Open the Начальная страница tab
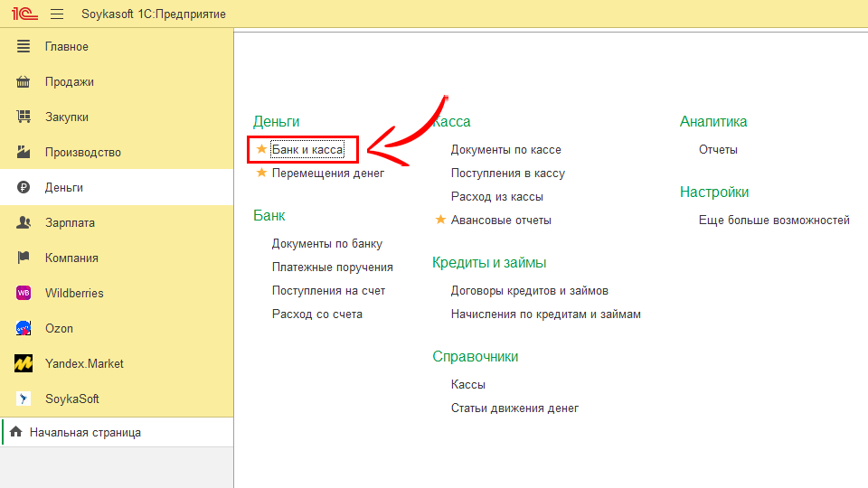This screenshot has height=488, width=868. tap(85, 433)
